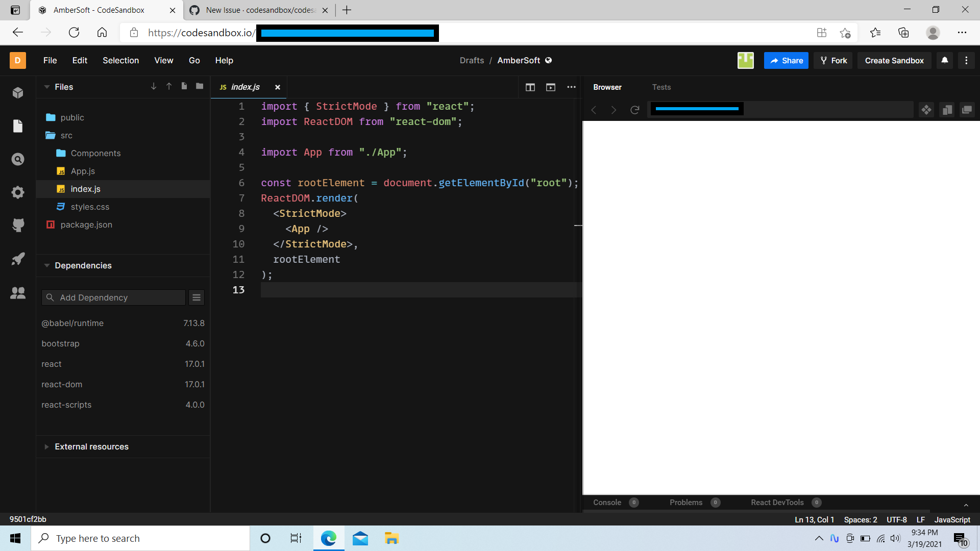Open the Edit menu

click(80, 60)
